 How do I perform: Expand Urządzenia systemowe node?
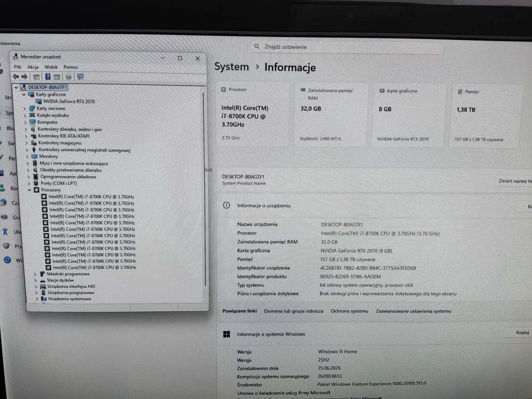click(36, 299)
